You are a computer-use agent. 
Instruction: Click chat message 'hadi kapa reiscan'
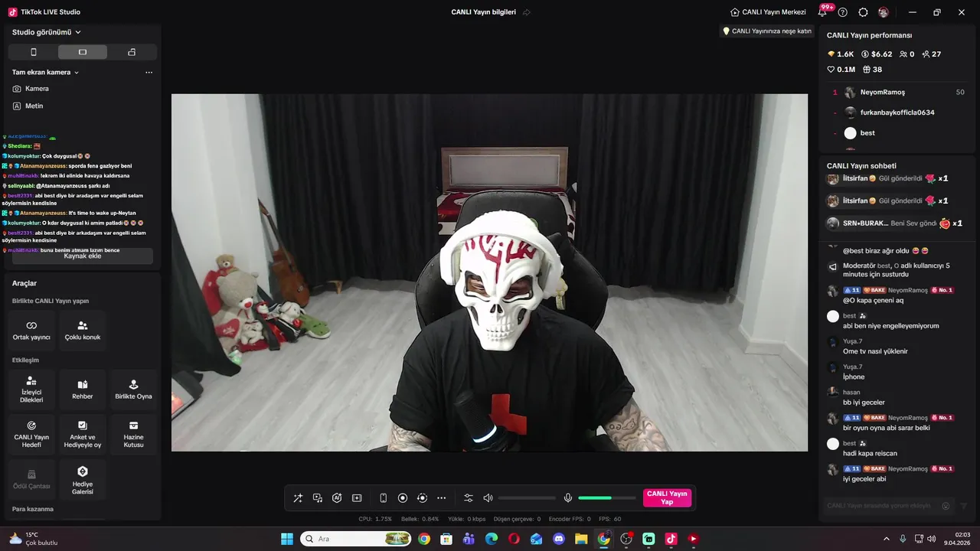coord(870,454)
